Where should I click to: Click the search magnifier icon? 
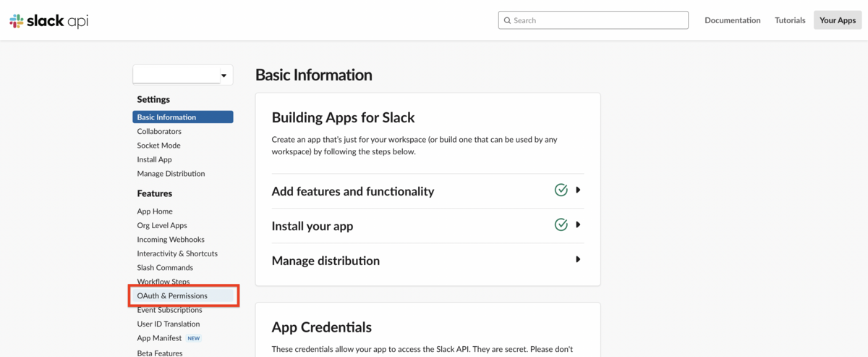pyautogui.click(x=507, y=20)
